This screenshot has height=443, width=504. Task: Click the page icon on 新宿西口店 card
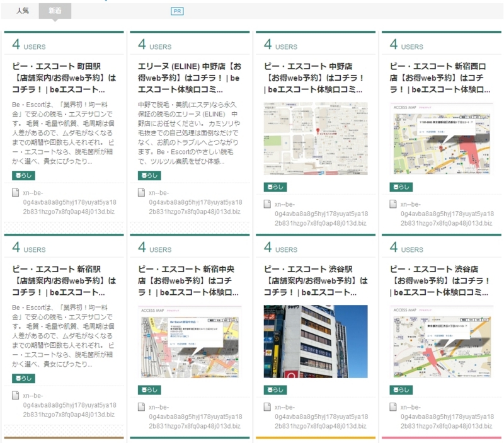coord(393,204)
